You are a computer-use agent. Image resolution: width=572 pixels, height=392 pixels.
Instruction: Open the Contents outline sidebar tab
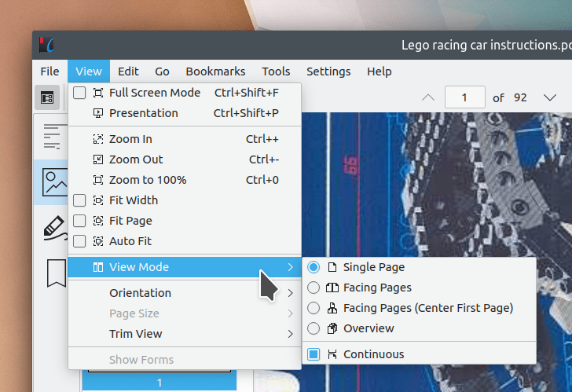tap(52, 137)
